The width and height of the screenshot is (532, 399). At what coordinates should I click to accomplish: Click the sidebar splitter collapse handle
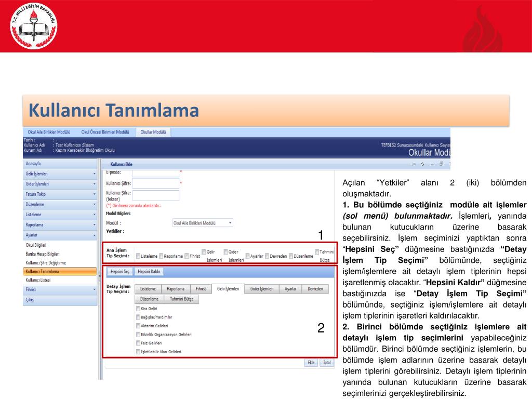(100, 276)
